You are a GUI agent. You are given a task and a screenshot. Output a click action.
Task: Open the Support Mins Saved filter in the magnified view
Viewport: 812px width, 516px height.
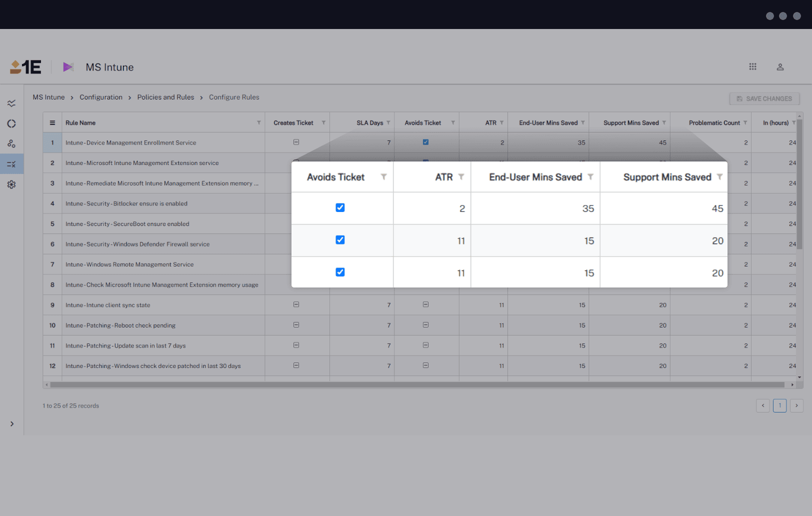click(720, 176)
